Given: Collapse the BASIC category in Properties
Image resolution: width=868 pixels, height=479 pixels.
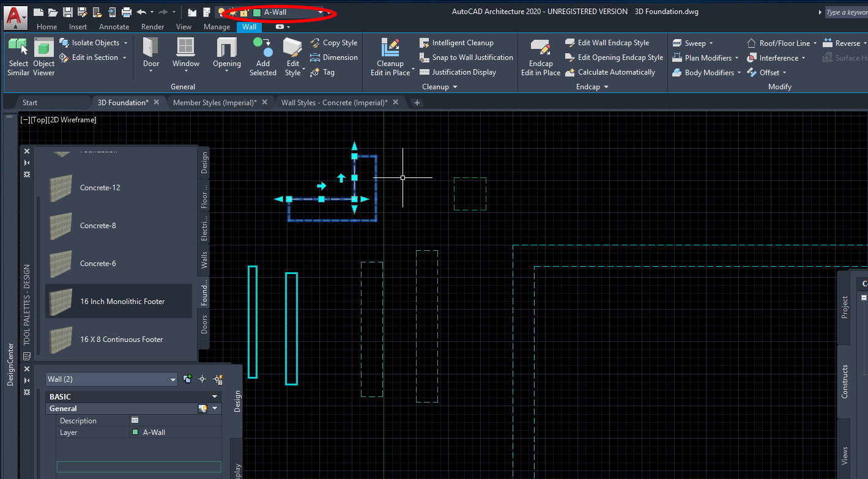Looking at the screenshot, I should (x=214, y=396).
